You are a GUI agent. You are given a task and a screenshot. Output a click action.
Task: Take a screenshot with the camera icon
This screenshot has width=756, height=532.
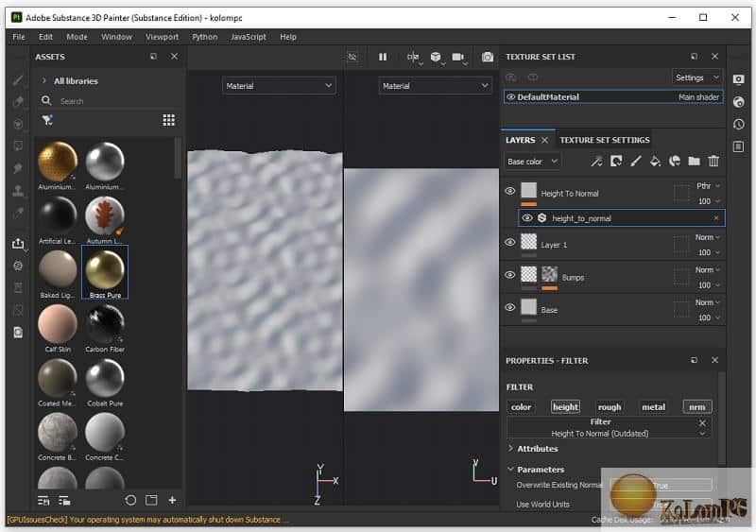click(488, 57)
